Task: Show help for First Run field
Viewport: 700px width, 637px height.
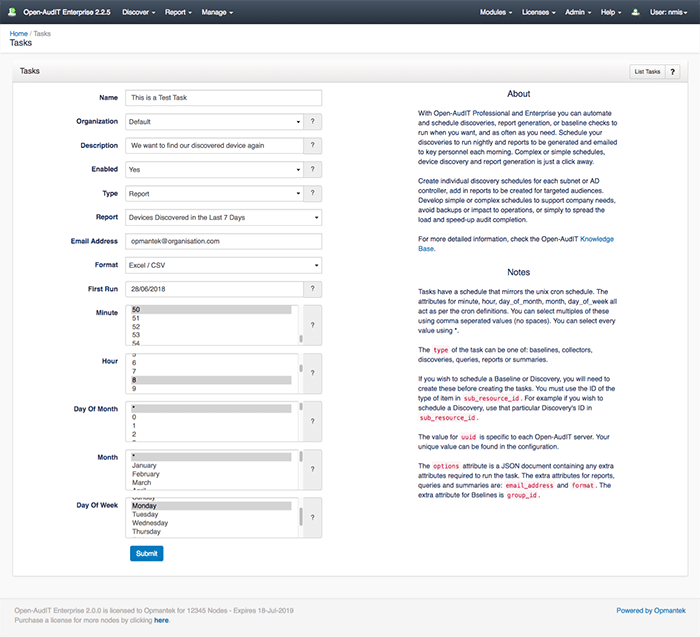Action: coord(312,289)
